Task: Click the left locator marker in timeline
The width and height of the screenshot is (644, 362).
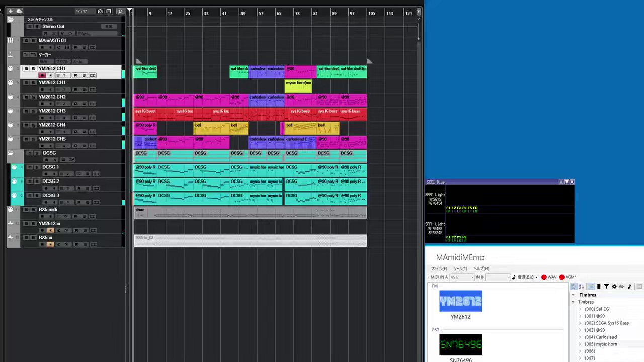Action: [x=139, y=61]
